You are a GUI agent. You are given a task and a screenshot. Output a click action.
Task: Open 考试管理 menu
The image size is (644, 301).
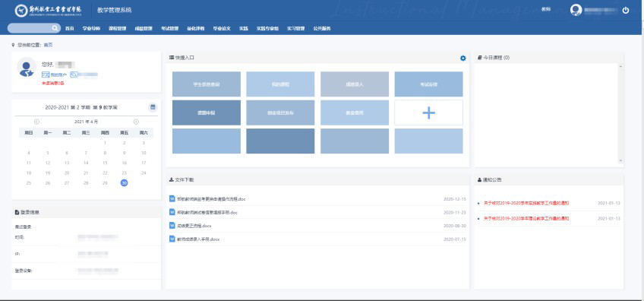coord(169,29)
